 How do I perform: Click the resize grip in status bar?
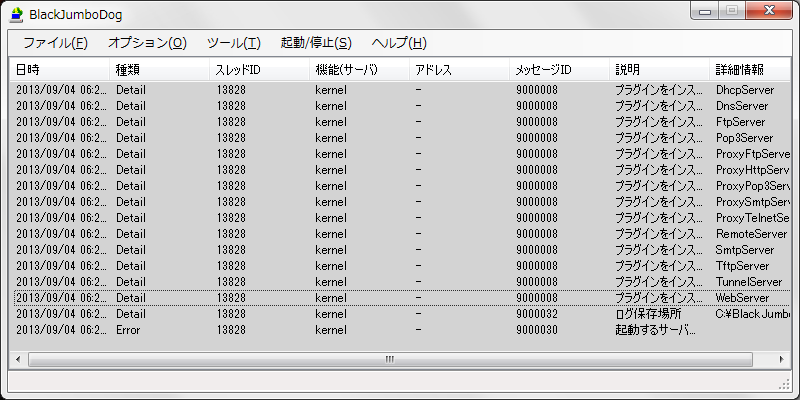785,384
